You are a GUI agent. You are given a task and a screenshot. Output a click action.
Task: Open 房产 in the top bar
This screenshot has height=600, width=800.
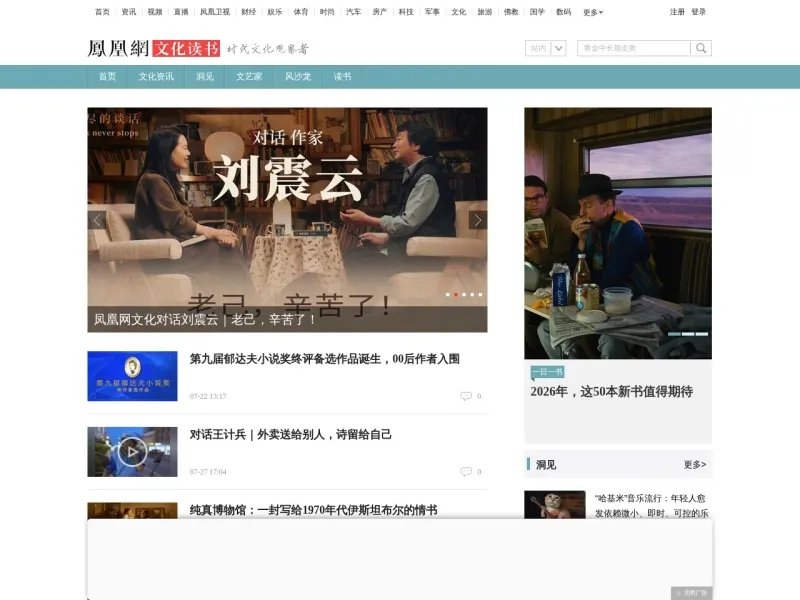380,12
